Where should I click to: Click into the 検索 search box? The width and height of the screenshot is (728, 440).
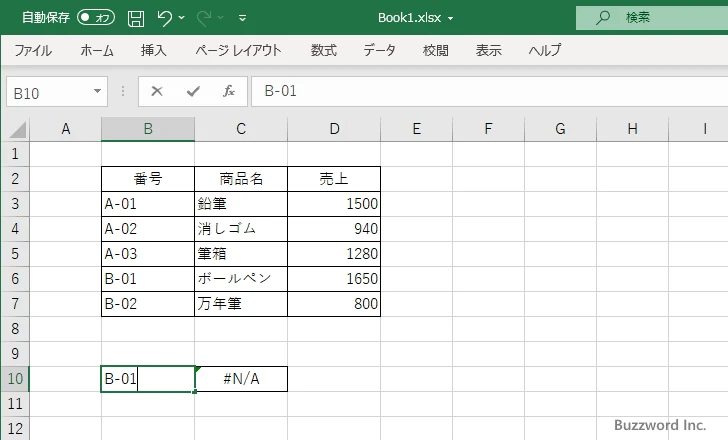(652, 18)
